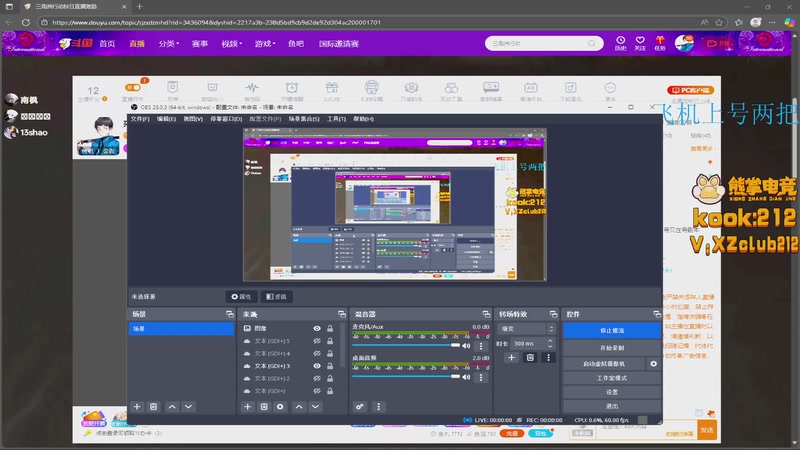Unlock the 文本 (GDI+) 3 source lock

[330, 366]
